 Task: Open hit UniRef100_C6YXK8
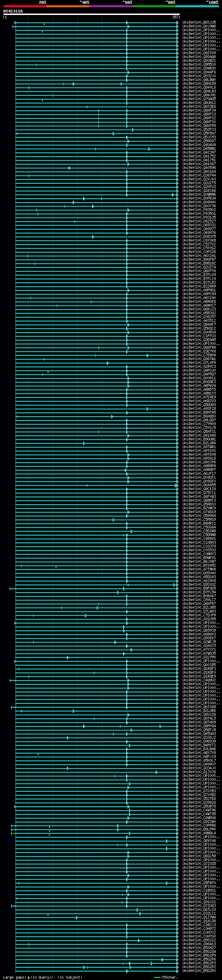[x=199, y=241]
